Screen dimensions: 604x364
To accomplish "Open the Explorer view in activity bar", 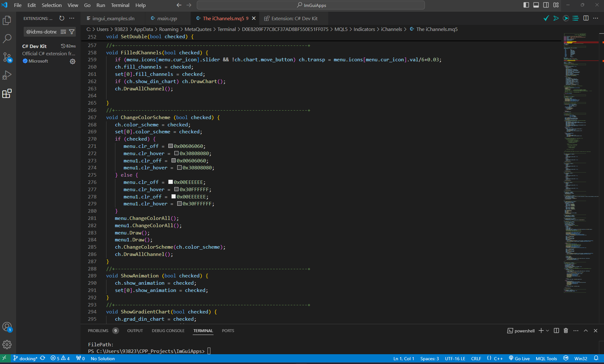I will point(7,21).
